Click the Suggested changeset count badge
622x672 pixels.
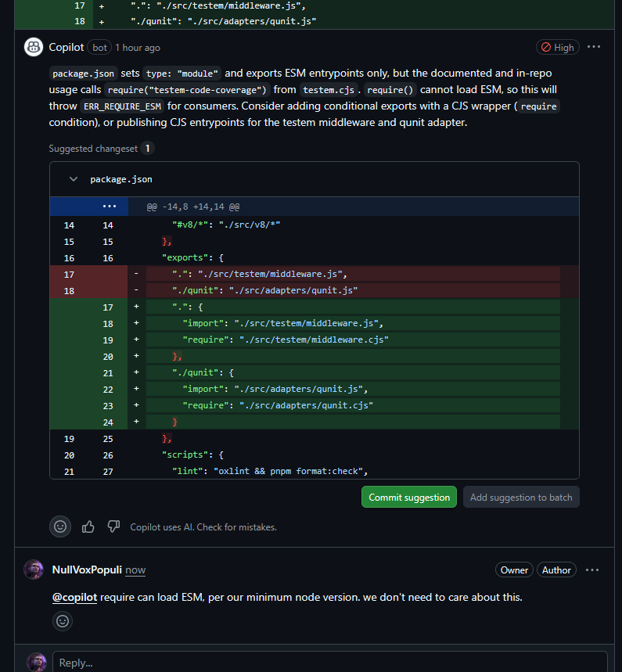[147, 149]
